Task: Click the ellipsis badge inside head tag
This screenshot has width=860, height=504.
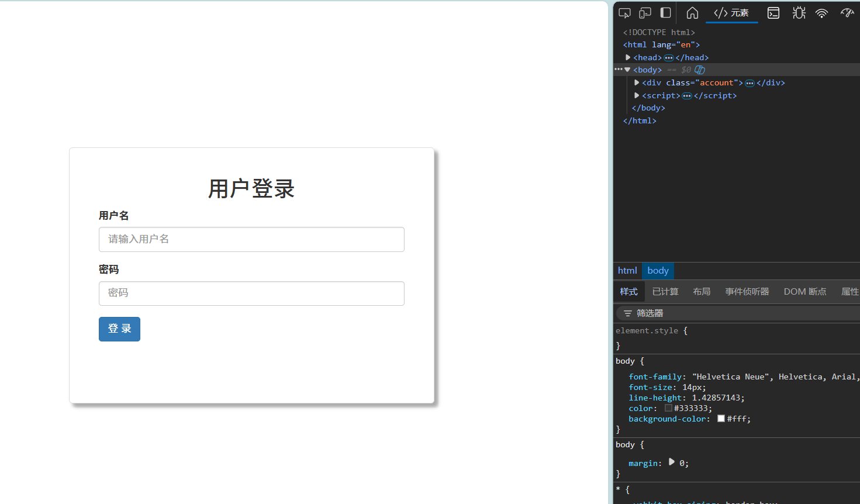Action: pos(669,57)
